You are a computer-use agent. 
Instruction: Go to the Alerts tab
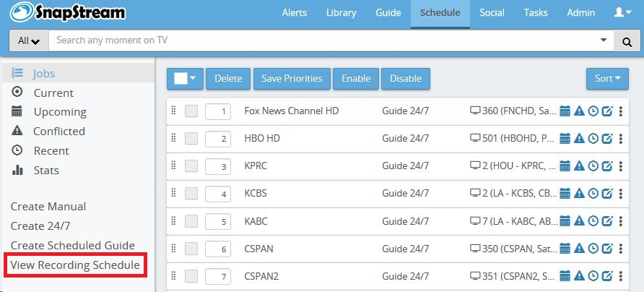click(x=295, y=13)
